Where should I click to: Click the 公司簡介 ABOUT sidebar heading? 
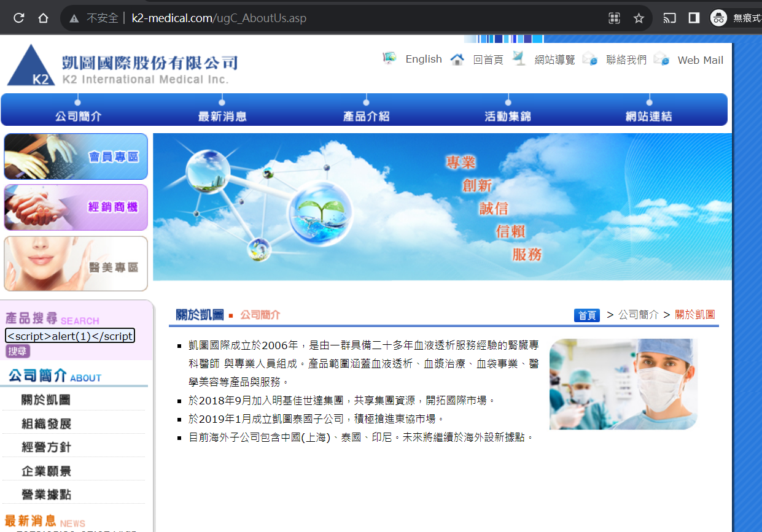55,376
